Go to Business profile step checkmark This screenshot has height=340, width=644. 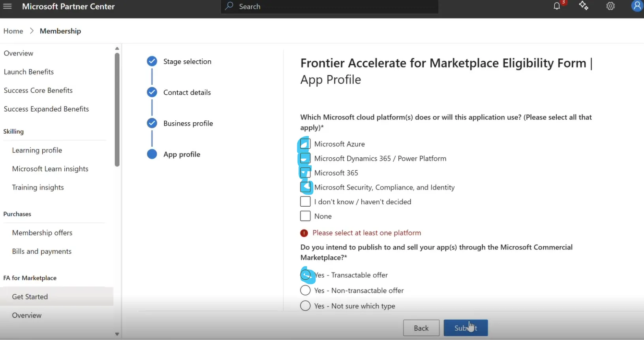[152, 123]
